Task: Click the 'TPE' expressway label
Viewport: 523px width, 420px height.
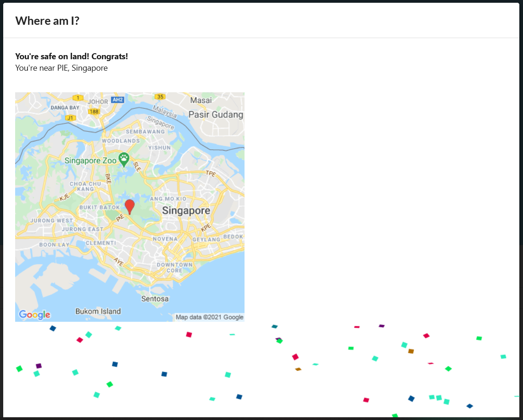Action: coord(211,174)
